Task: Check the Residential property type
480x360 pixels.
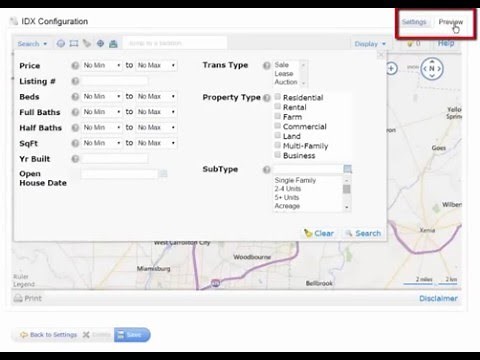Action: (277, 97)
